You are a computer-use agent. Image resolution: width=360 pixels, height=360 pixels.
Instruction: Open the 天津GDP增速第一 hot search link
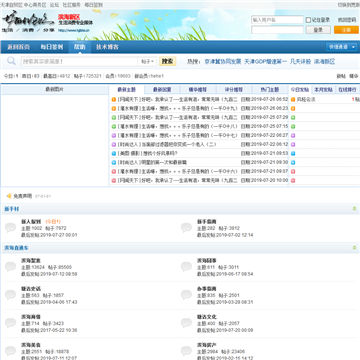(265, 62)
